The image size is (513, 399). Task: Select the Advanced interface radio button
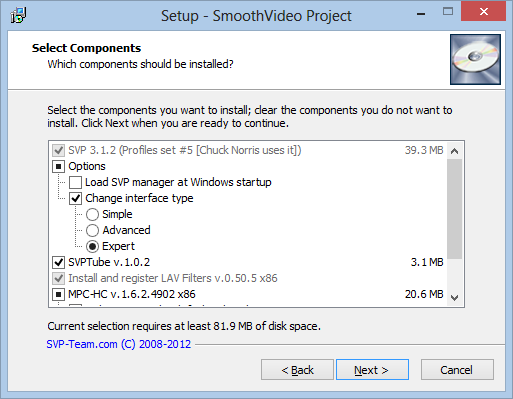click(92, 230)
